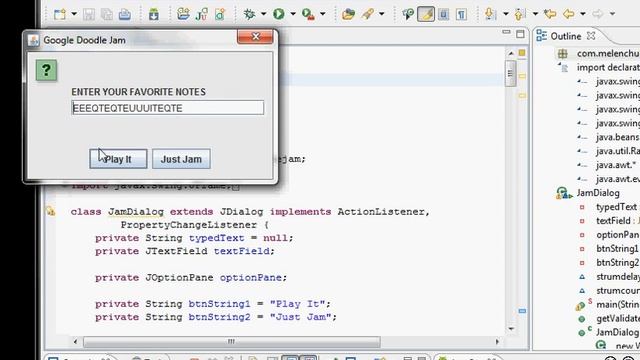The image size is (640, 360).
Task: Click the Search flashlight toolbar icon
Action: 368,14
